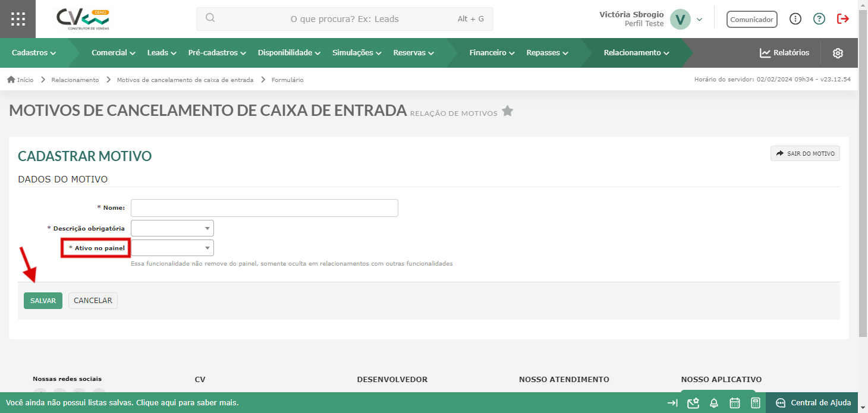This screenshot has height=413, width=868.
Task: Click the DESENVOLVEDOR footer heading
Action: pos(392,379)
